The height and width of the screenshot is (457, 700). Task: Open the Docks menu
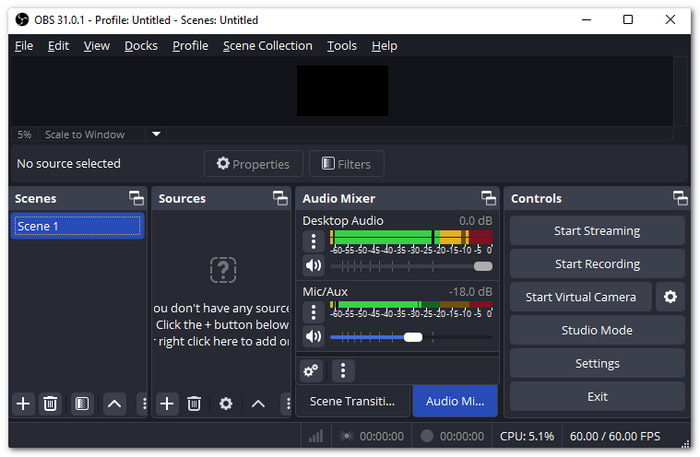141,46
